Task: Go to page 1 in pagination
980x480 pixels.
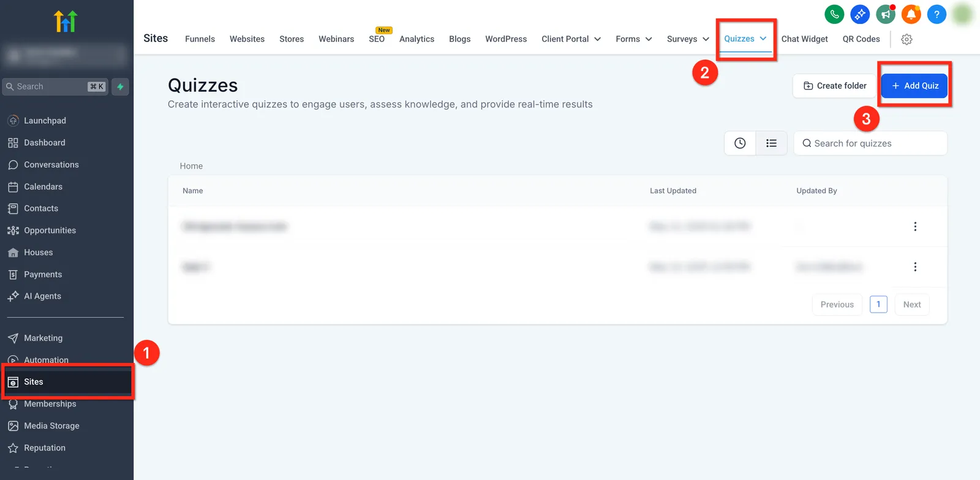Action: [x=878, y=304]
